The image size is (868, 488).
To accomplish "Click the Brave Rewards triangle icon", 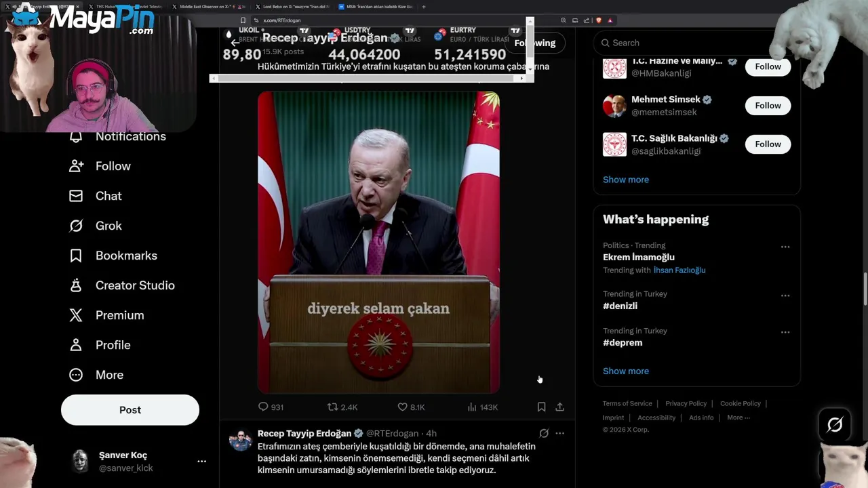I will [x=610, y=20].
